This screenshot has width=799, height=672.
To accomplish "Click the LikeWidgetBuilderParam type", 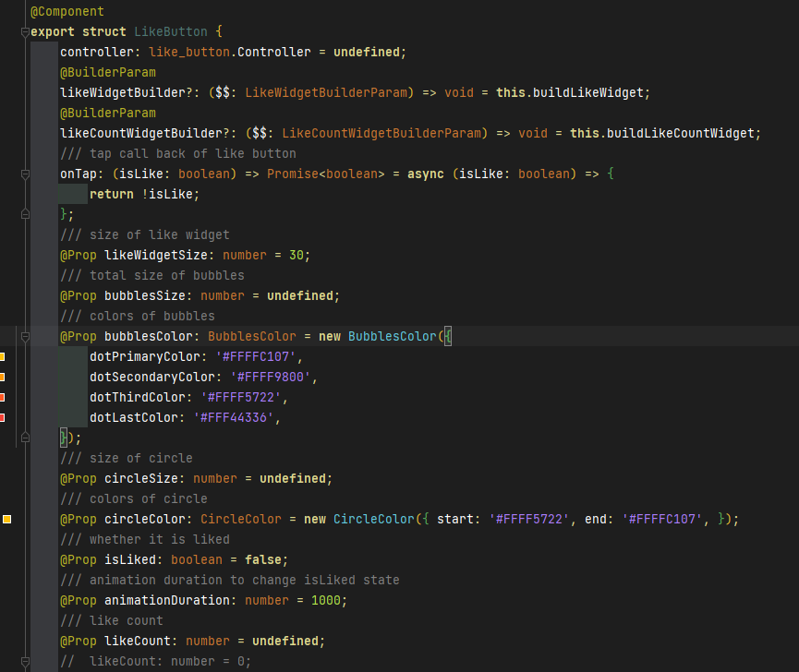I will [x=326, y=92].
